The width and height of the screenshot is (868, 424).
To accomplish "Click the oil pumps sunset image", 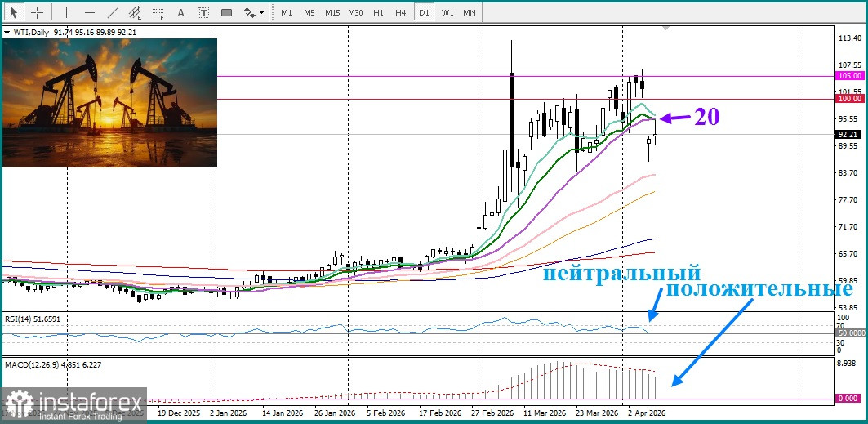I will (110, 103).
